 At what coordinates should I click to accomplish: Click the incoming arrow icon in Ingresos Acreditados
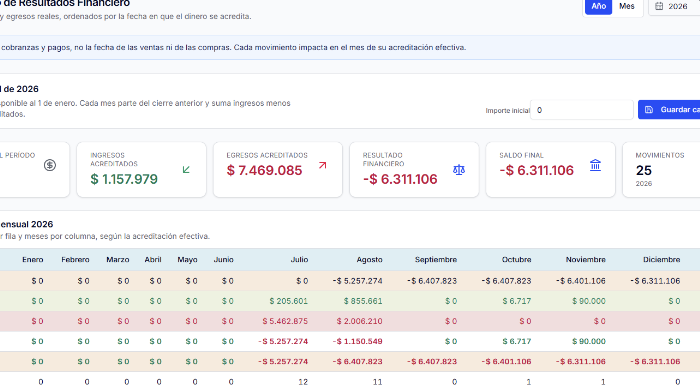(x=186, y=170)
